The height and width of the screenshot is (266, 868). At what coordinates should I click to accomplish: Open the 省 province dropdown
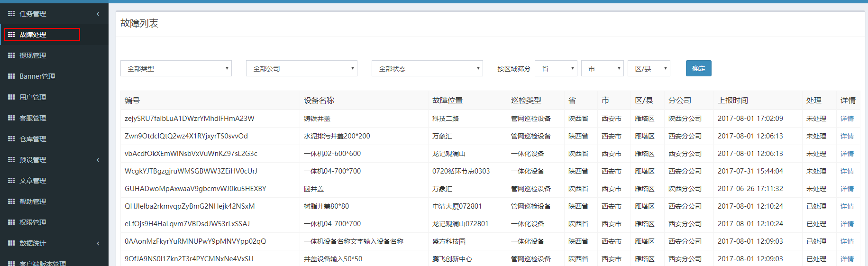[556, 68]
